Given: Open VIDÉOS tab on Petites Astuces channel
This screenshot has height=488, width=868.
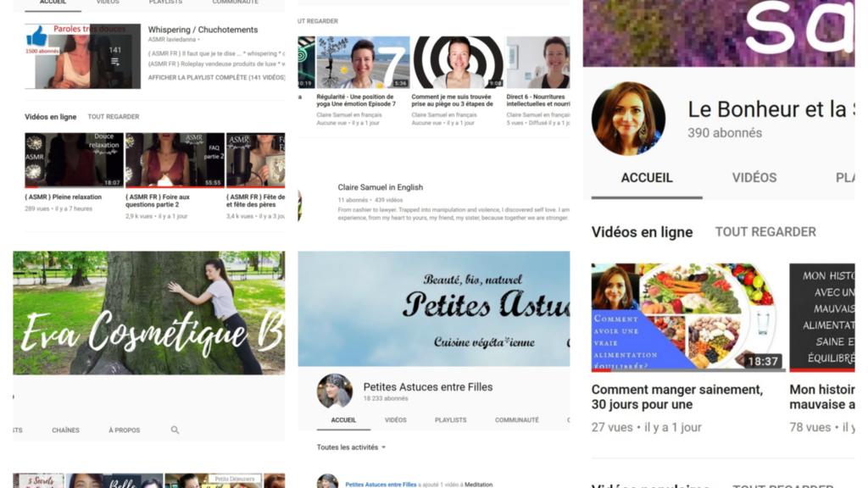Looking at the screenshot, I should click(395, 420).
